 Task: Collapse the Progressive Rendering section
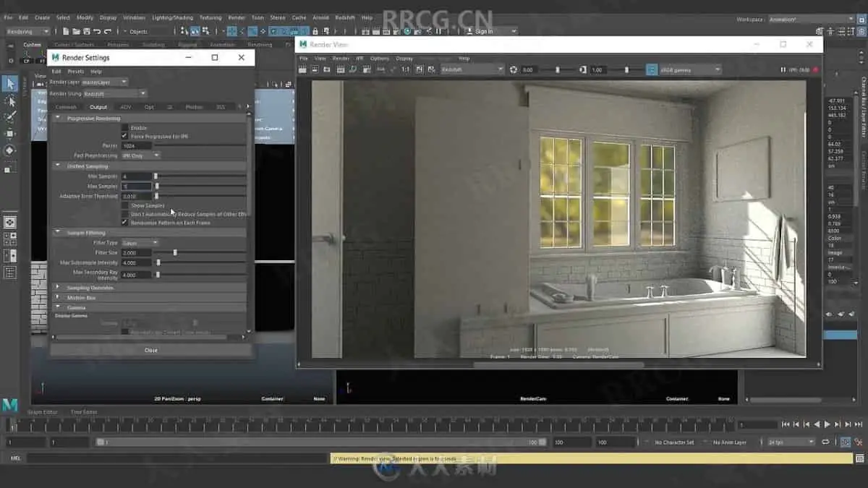click(x=59, y=118)
